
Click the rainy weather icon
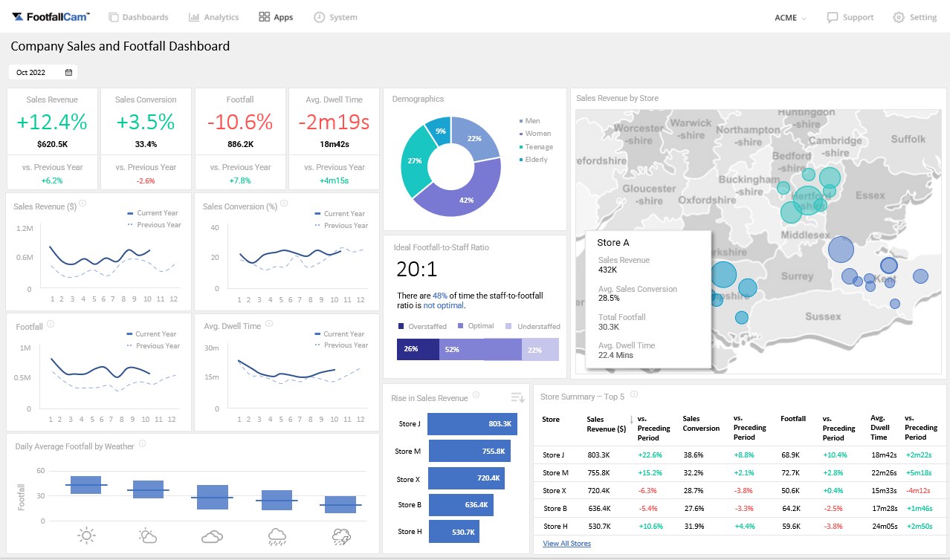277,535
